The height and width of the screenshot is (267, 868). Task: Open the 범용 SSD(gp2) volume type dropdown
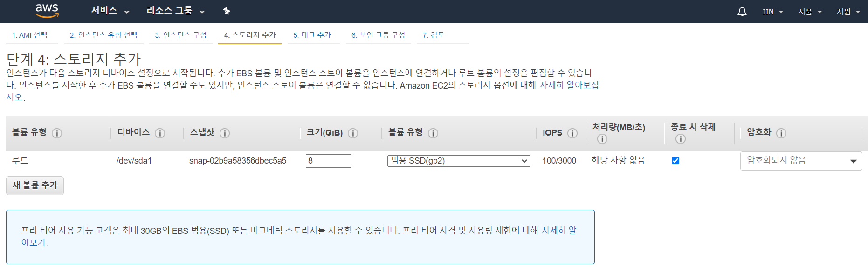point(458,161)
